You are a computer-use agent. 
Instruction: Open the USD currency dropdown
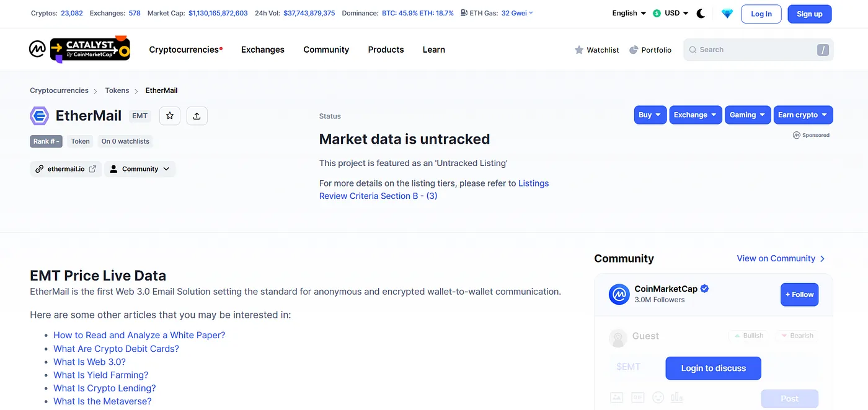point(671,14)
